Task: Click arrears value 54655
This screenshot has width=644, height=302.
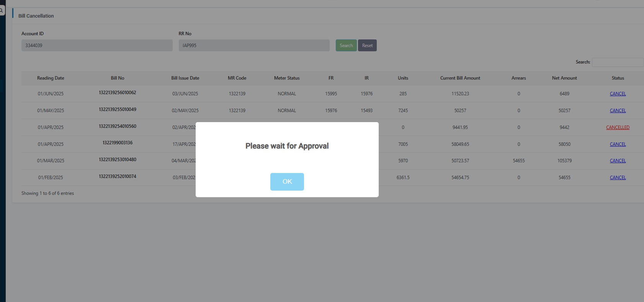Action: point(519,161)
